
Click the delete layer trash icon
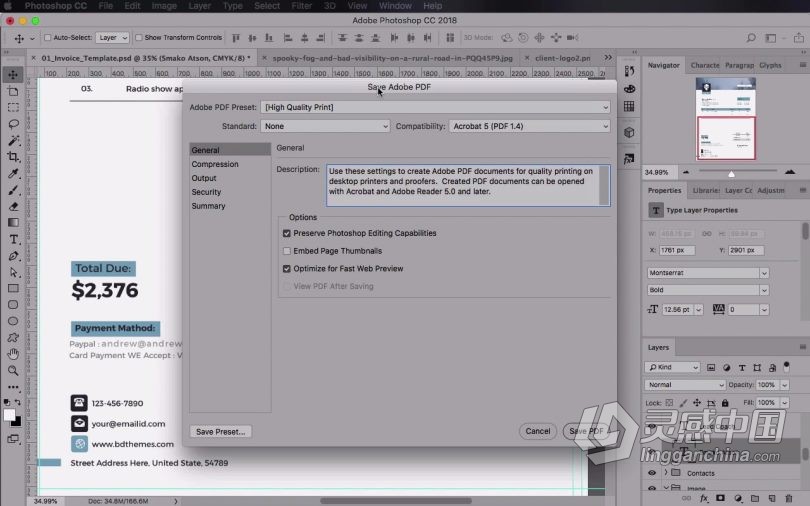coord(788,498)
